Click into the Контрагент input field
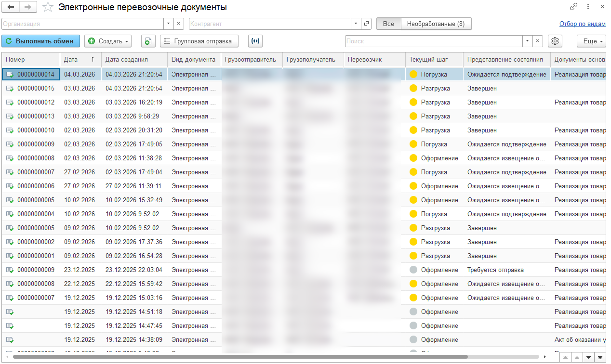611x364 pixels. click(270, 24)
